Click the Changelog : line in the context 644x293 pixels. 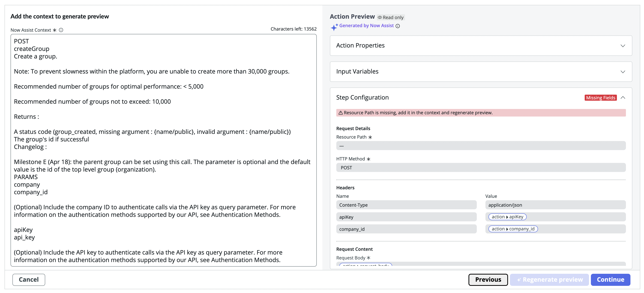tap(30, 147)
